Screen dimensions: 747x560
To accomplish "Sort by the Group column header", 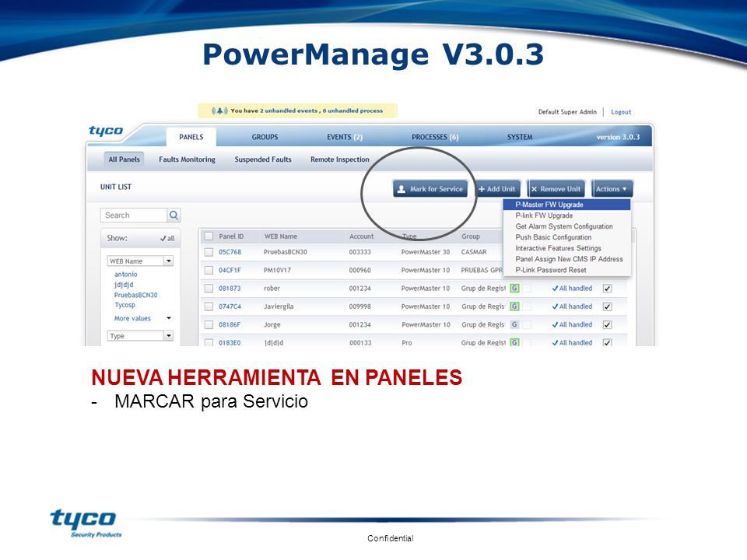I will pyautogui.click(x=471, y=236).
